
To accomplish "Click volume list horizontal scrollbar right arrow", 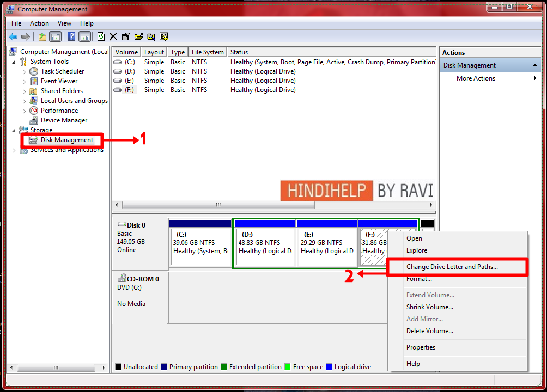I will [431, 205].
